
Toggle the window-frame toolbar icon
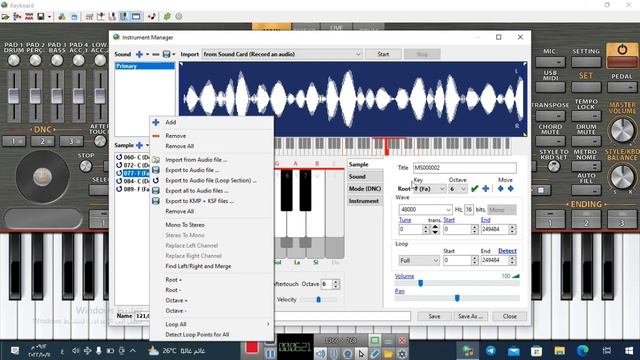click(136, 16)
